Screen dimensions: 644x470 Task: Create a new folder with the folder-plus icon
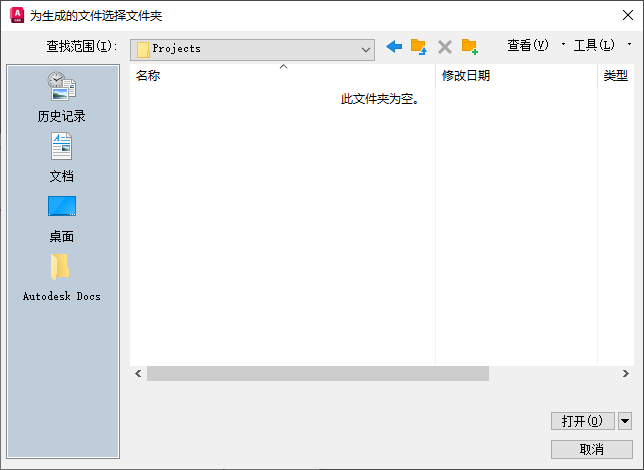470,46
